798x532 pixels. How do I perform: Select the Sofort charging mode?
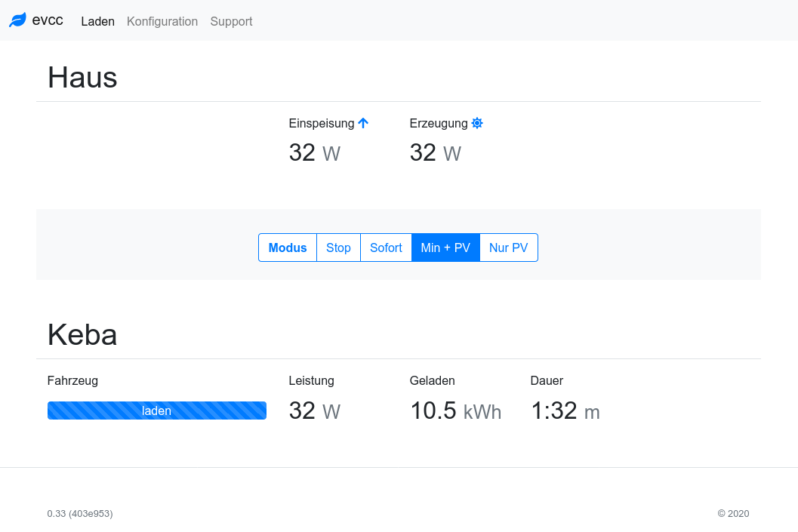point(386,248)
